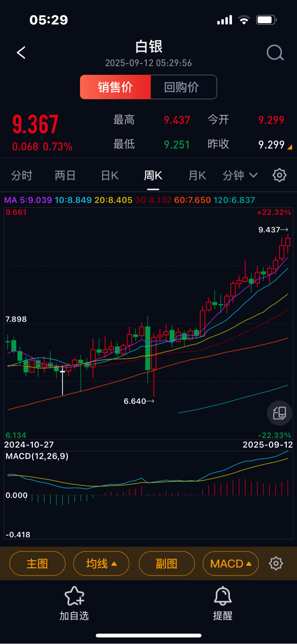This screenshot has width=297, height=644.
Task: Tap the Wi-Fi status icon
Action: [x=244, y=20]
